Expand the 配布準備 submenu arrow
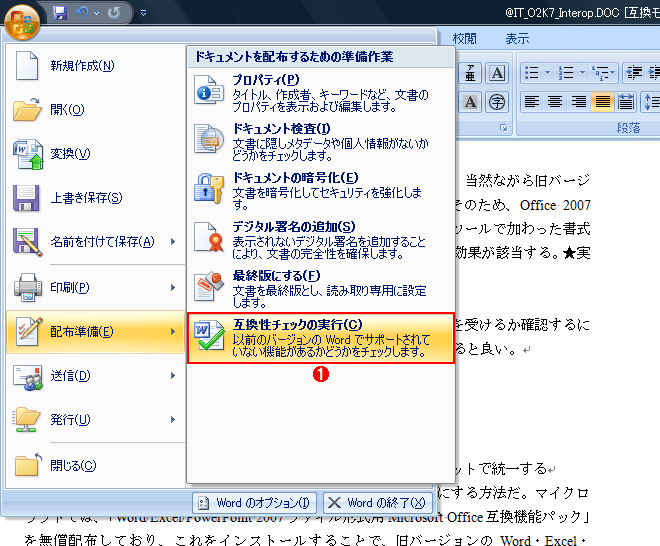Image resolution: width=660 pixels, height=546 pixels. pos(173,332)
